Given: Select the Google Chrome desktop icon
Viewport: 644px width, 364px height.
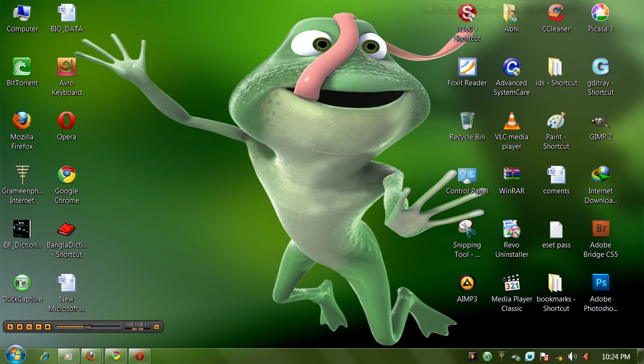Looking at the screenshot, I should coord(66,185).
